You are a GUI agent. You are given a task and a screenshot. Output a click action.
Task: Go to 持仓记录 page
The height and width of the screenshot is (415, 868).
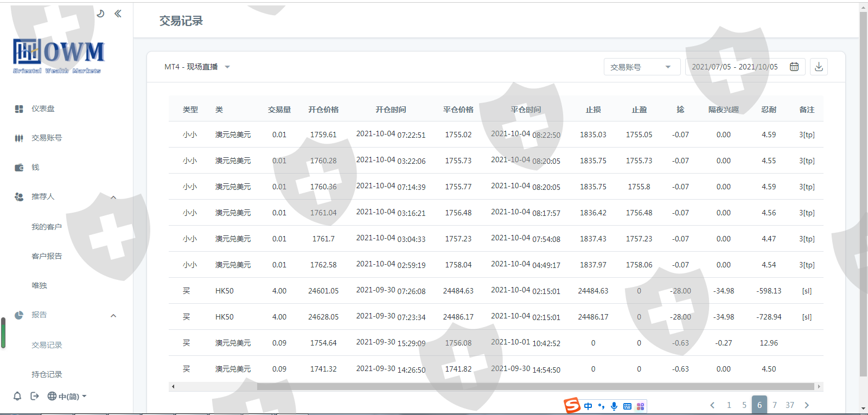click(47, 374)
